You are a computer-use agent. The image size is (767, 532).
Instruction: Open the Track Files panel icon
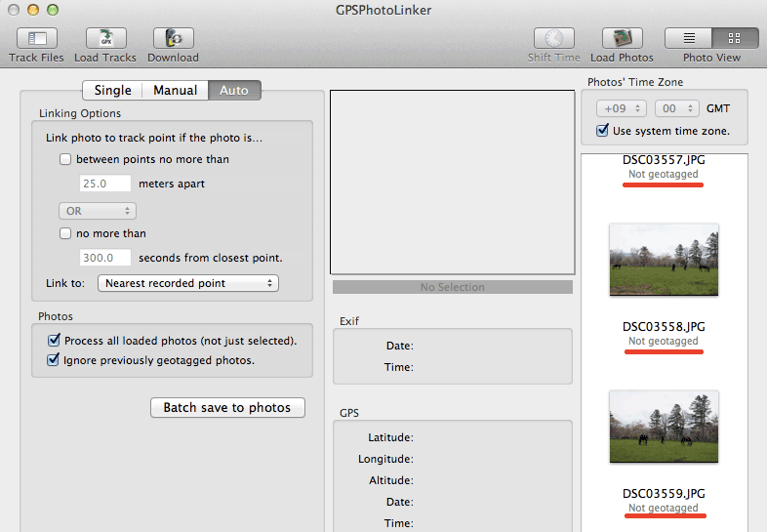[37, 38]
